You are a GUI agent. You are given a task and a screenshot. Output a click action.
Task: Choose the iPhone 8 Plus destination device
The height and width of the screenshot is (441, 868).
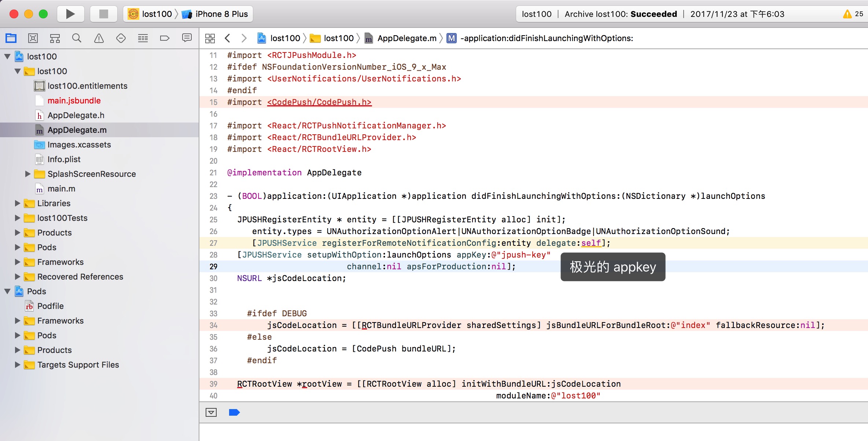point(215,14)
